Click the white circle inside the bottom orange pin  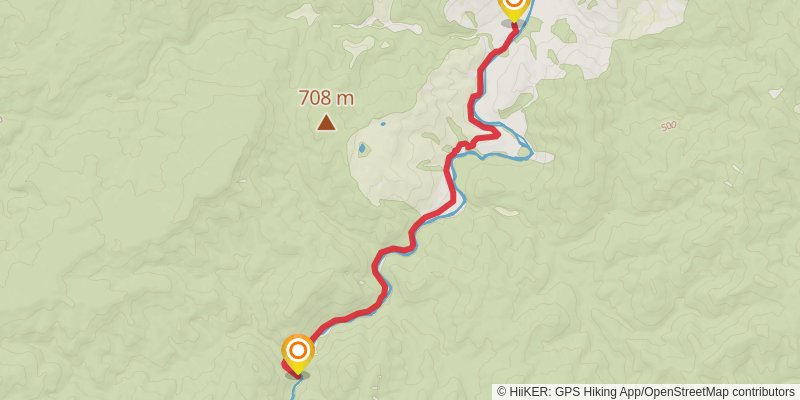click(297, 351)
